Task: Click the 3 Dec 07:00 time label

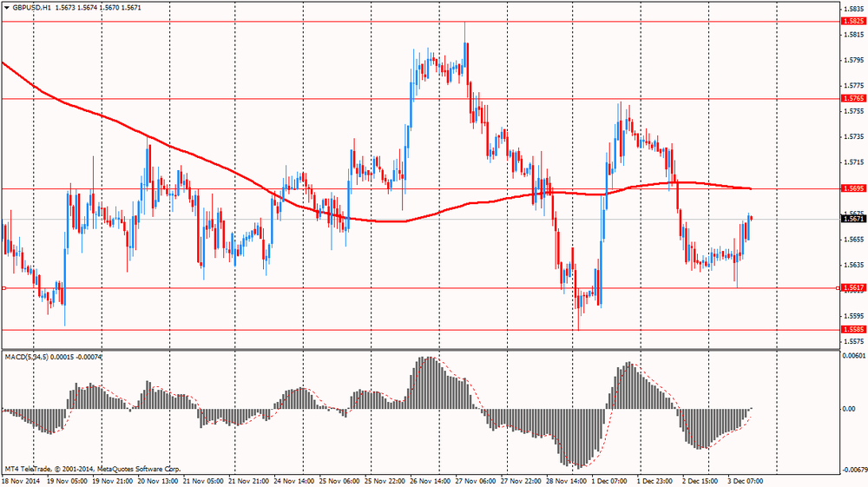Action: [x=746, y=482]
